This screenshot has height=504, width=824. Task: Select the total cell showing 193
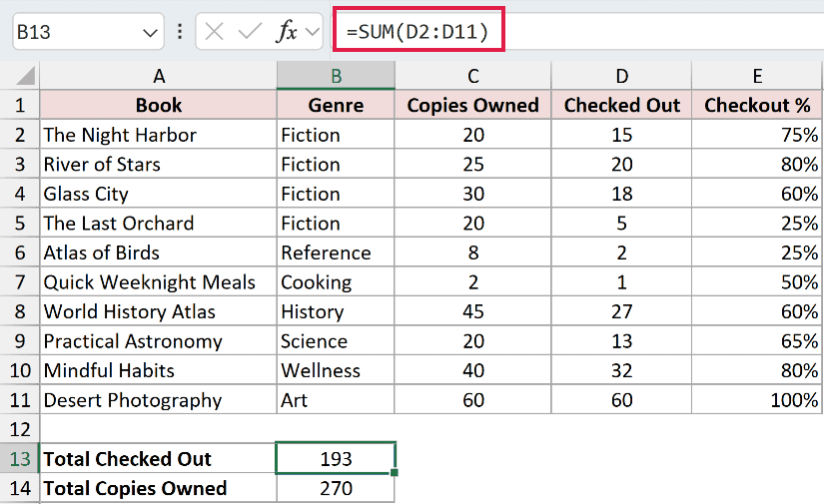pyautogui.click(x=336, y=458)
